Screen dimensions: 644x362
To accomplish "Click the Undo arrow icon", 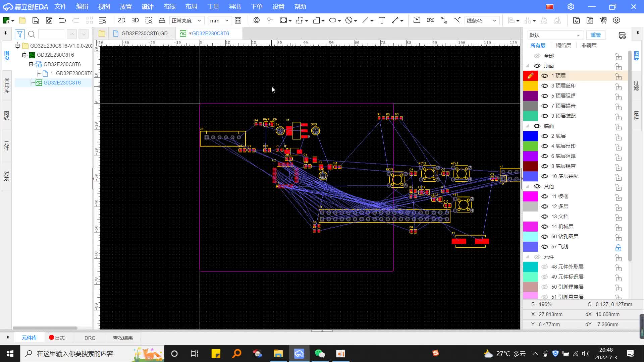I will 62,20.
